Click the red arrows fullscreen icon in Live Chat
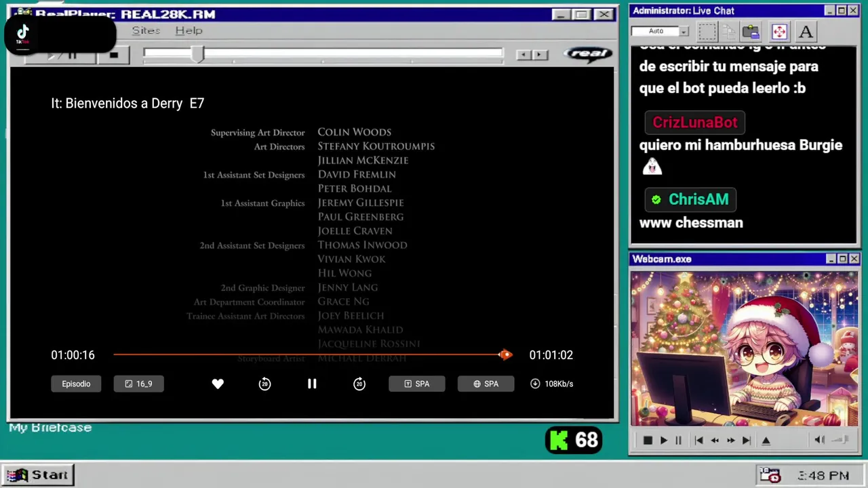Screen dimensions: 868x488 tap(779, 31)
